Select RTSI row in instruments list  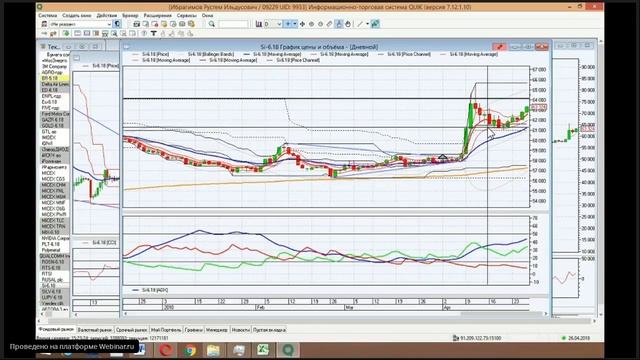[x=55, y=273]
